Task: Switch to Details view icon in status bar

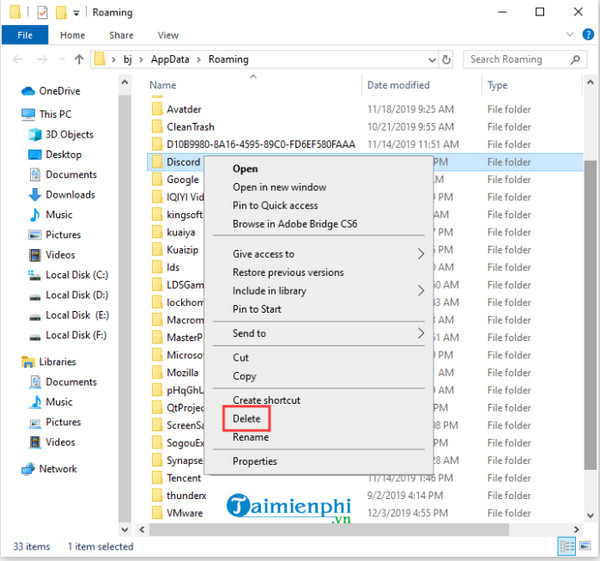Action: tap(567, 546)
